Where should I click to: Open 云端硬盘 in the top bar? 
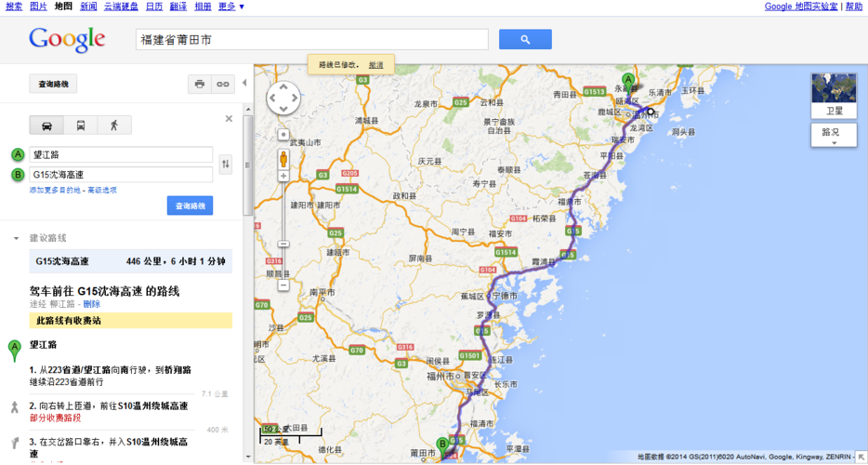[x=121, y=7]
